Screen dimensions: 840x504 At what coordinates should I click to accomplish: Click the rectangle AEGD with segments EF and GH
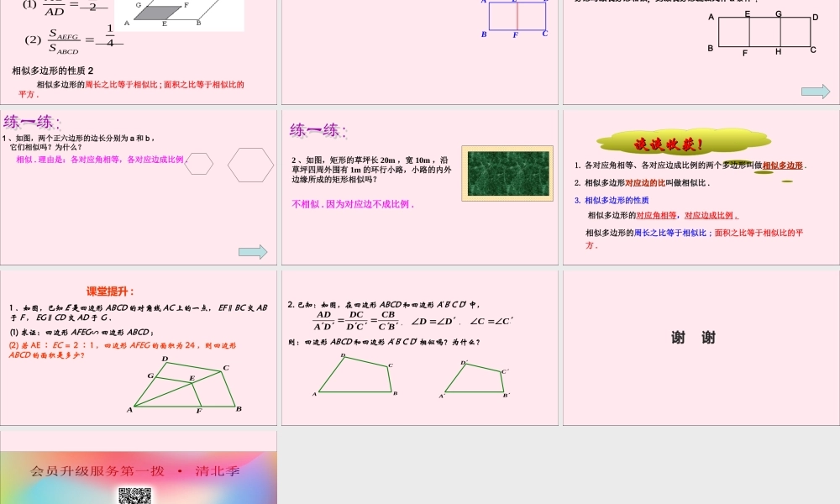tap(764, 32)
